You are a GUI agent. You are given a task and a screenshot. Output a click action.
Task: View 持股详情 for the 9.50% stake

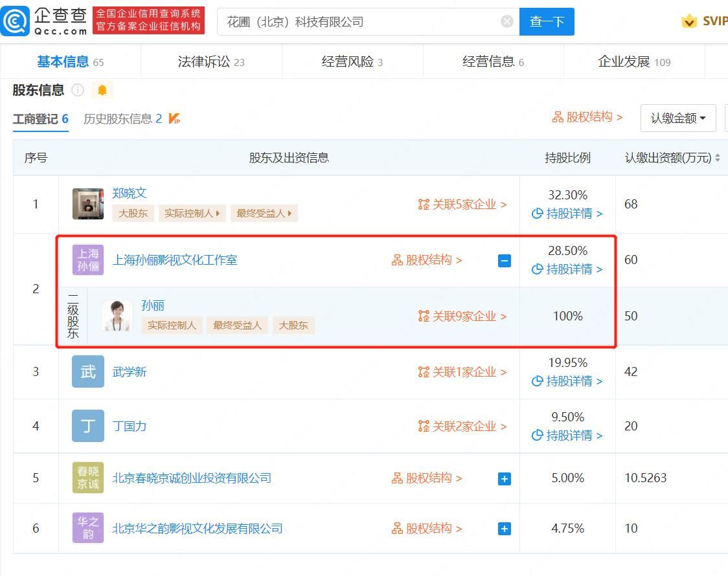[567, 435]
